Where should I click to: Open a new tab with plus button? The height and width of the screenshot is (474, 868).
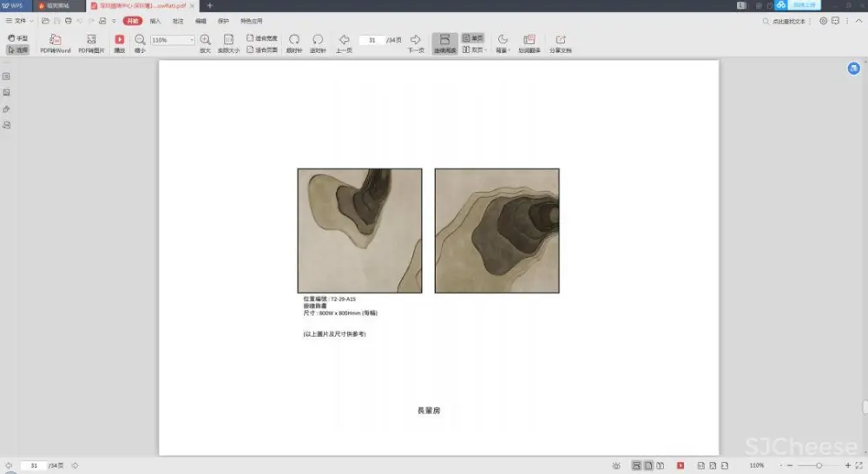[210, 5]
